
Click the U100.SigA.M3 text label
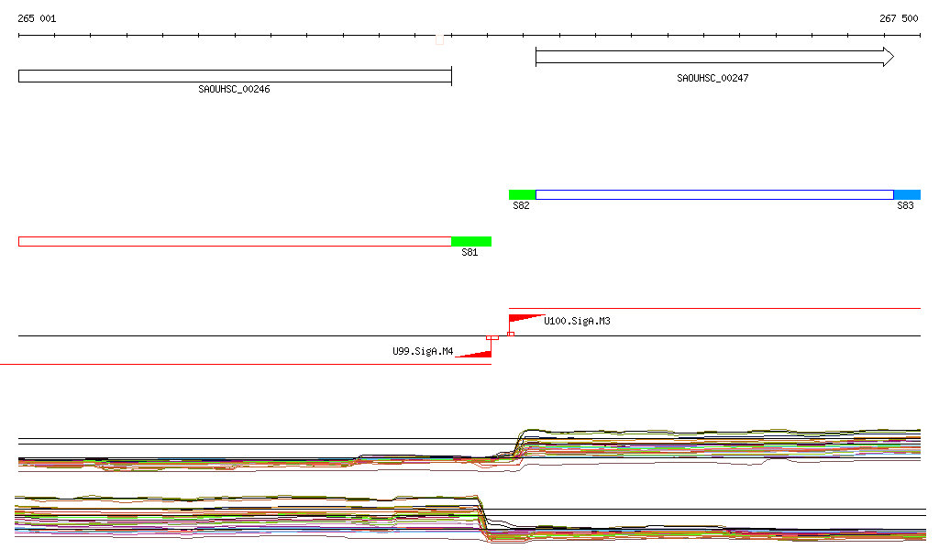[x=577, y=322]
